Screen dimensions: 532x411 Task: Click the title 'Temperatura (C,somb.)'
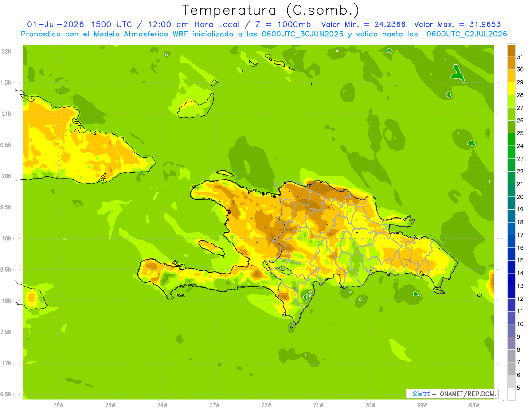pos(270,10)
